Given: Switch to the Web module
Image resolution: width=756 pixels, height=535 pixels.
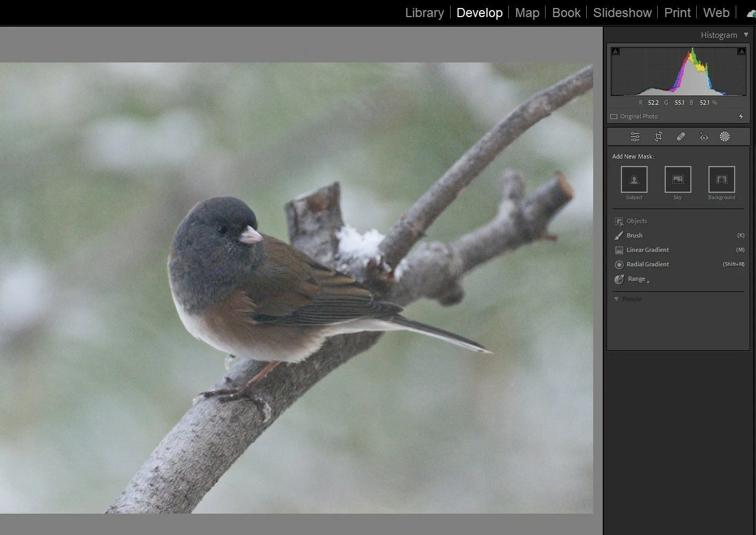Looking at the screenshot, I should (x=716, y=13).
